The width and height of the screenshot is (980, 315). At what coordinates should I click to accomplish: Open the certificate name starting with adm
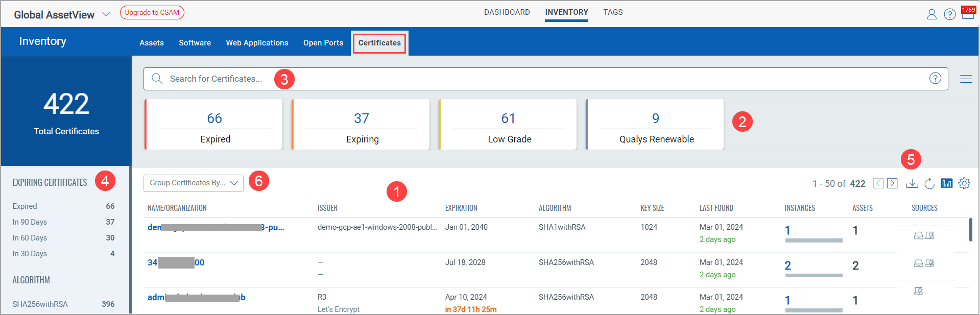(x=197, y=297)
